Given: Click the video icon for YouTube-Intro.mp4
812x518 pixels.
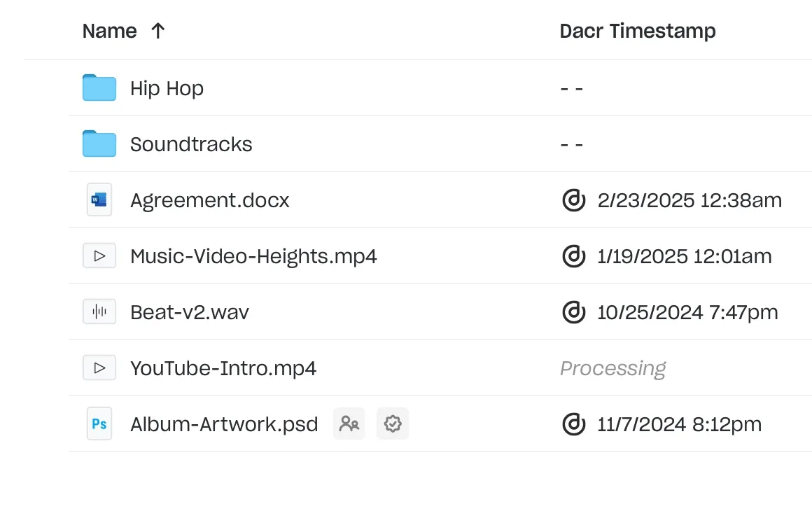Looking at the screenshot, I should click(99, 368).
